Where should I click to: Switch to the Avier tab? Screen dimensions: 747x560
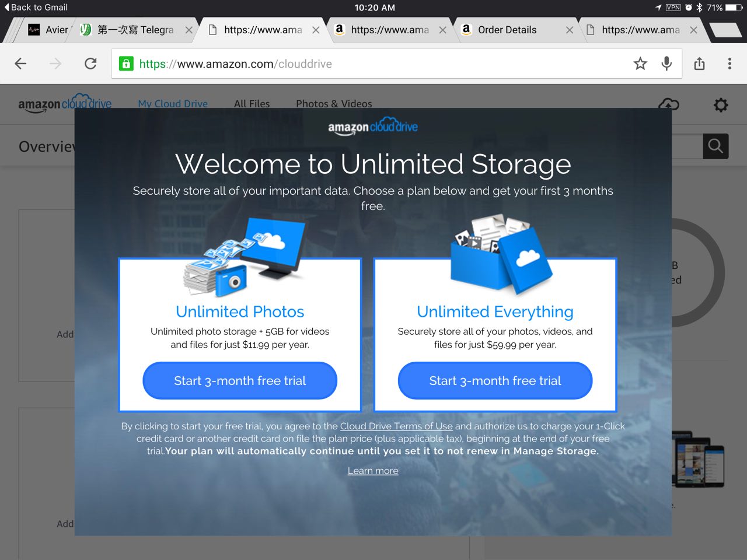[x=49, y=30]
